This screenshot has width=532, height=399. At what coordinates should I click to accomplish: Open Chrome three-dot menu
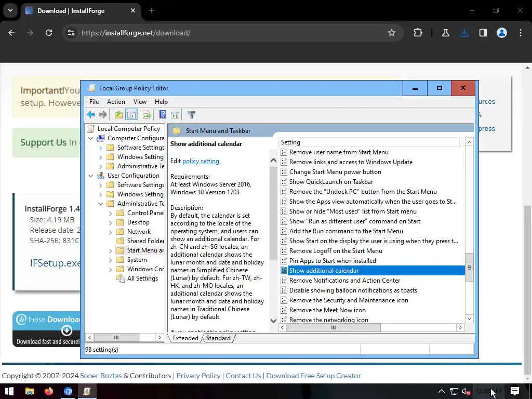[x=521, y=33]
